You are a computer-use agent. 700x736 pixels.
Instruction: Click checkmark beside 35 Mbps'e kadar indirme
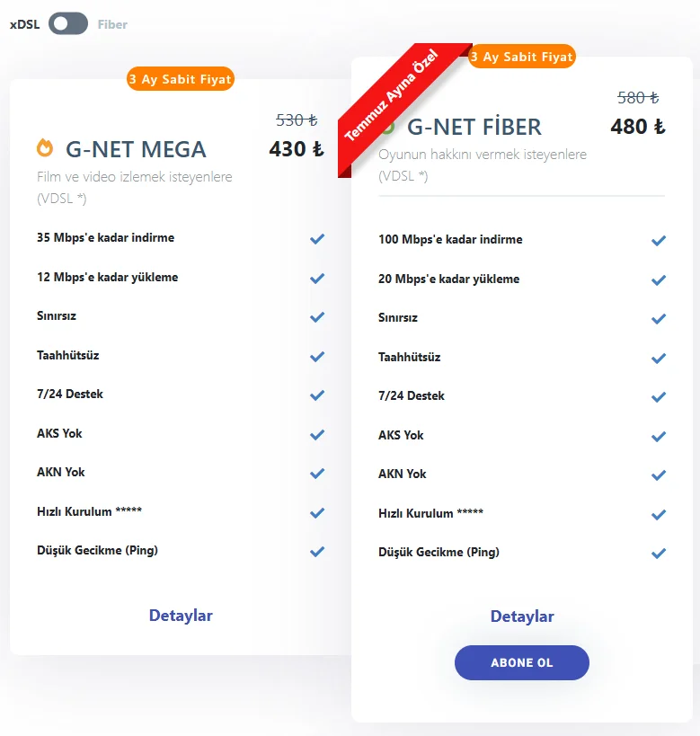[316, 239]
